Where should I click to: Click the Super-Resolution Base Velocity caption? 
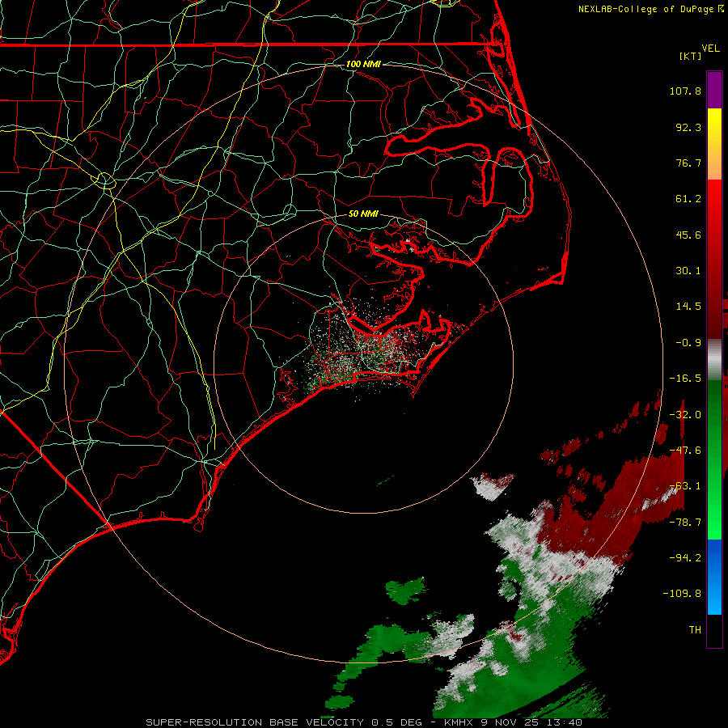click(364, 722)
